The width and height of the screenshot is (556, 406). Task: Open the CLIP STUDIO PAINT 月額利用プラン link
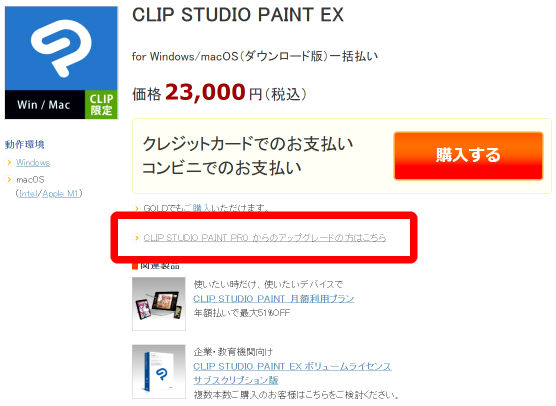273,299
